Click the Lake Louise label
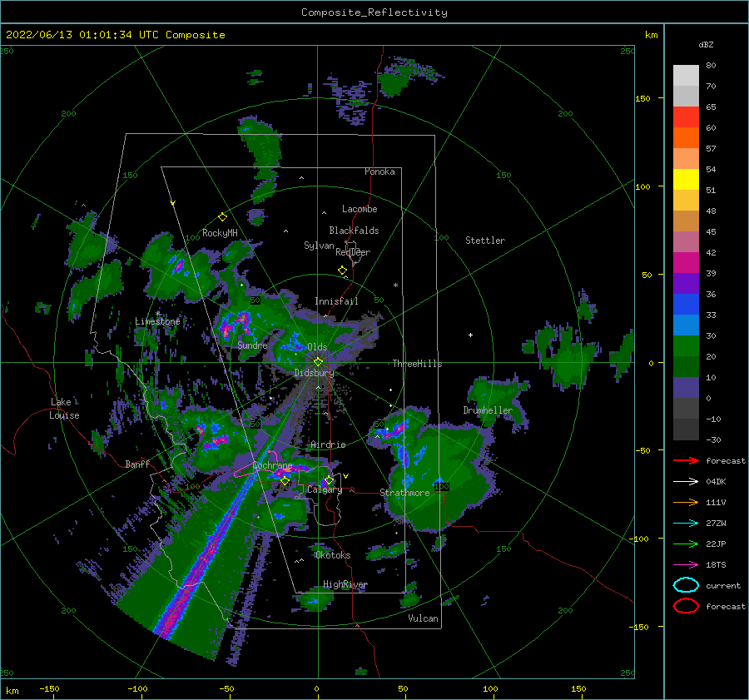The width and height of the screenshot is (749, 700). click(64, 409)
